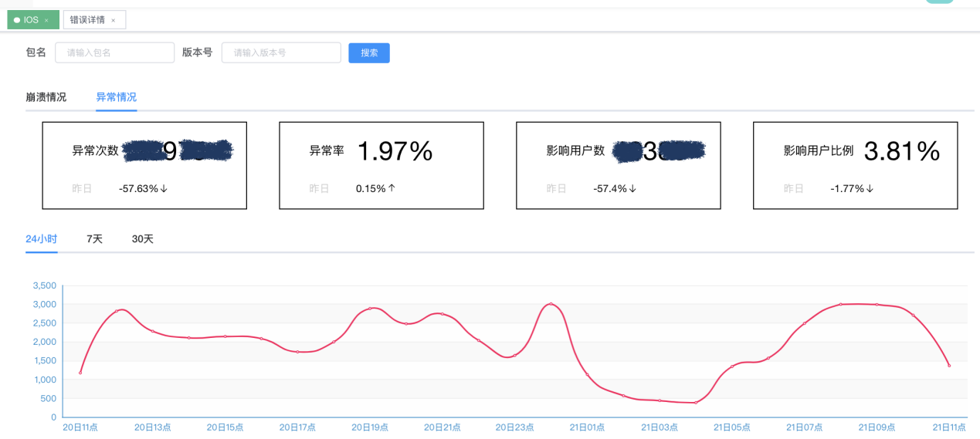980x439 pixels.
Task: Click the chart data point at 21日11点
Action: point(949,366)
